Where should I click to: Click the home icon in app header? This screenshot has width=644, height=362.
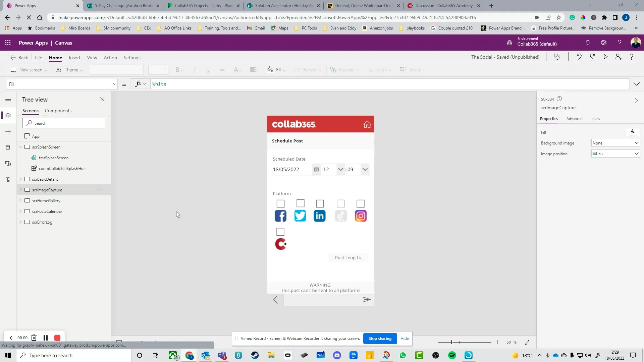367,124
